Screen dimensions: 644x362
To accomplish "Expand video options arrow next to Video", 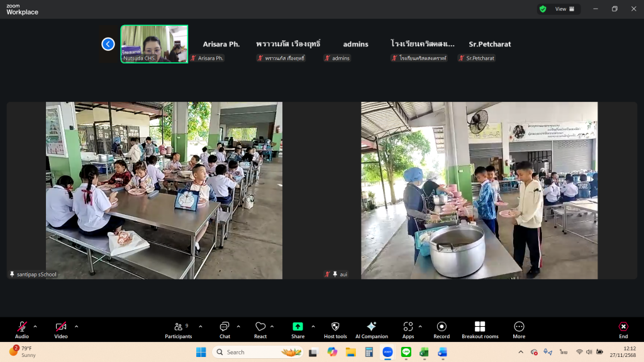I will point(77,326).
